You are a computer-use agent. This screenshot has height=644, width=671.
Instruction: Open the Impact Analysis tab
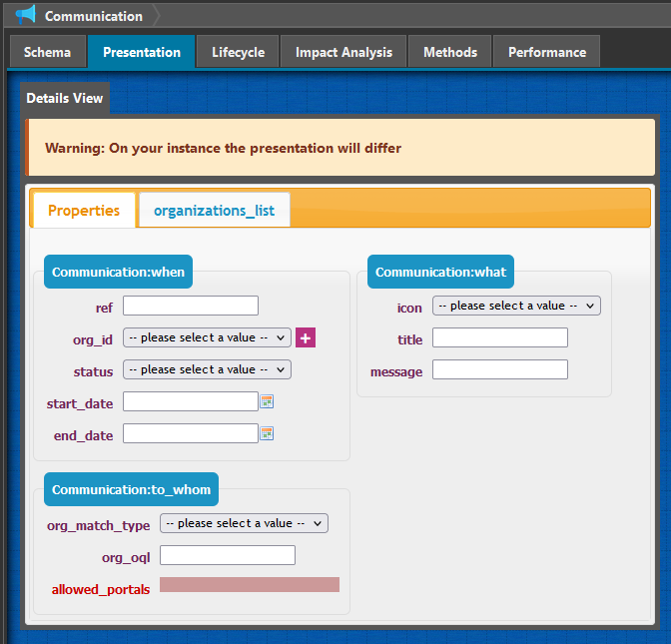(x=343, y=52)
